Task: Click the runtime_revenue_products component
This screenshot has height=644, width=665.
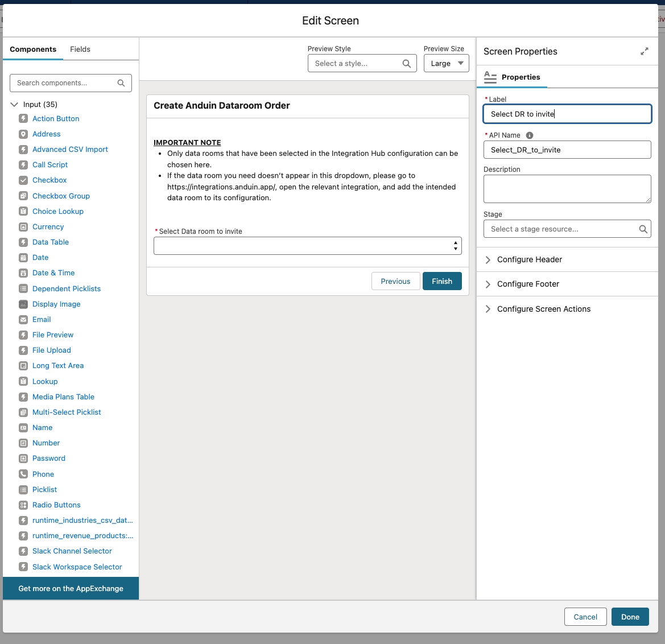Action: [82, 536]
